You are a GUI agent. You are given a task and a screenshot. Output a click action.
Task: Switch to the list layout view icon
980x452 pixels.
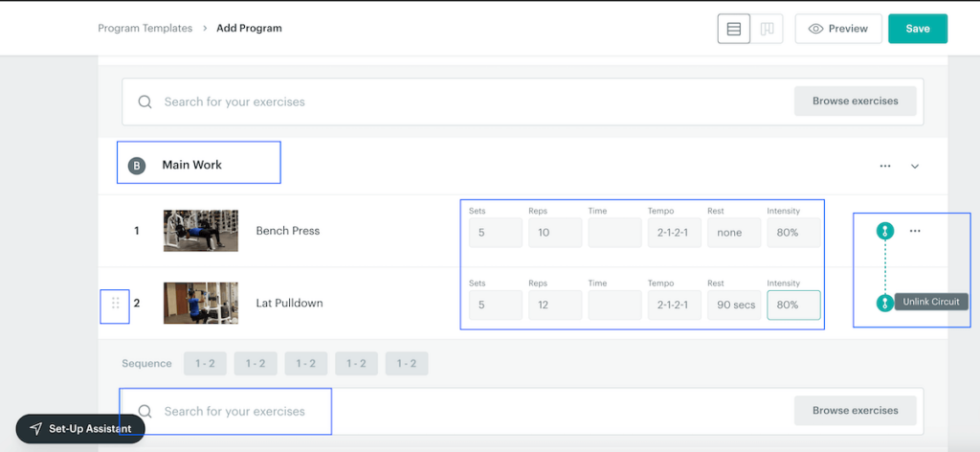(x=734, y=29)
